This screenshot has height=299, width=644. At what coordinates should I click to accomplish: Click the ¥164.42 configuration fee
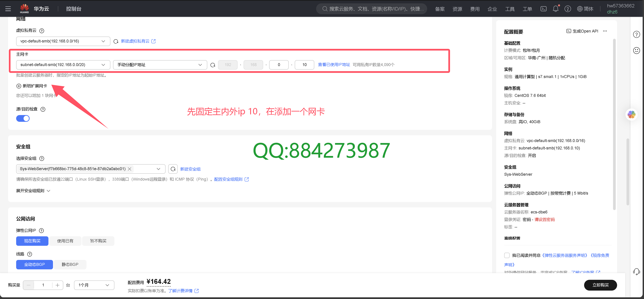pos(158,282)
